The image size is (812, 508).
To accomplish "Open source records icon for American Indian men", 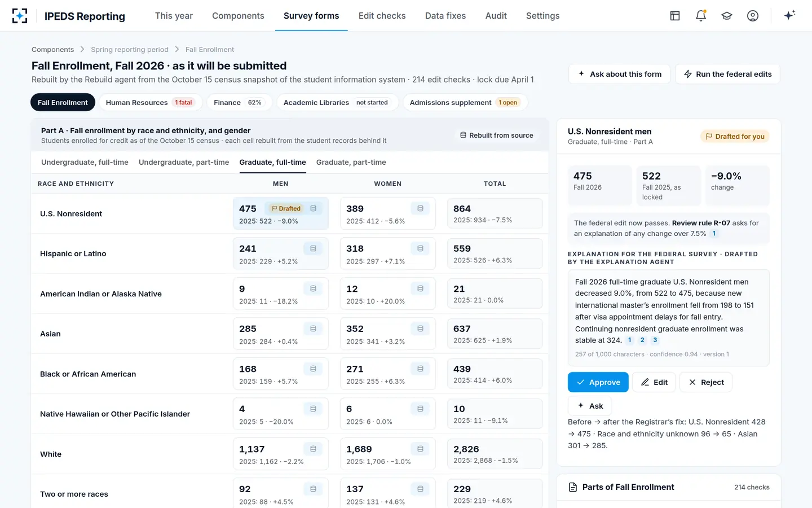I will 313,288.
